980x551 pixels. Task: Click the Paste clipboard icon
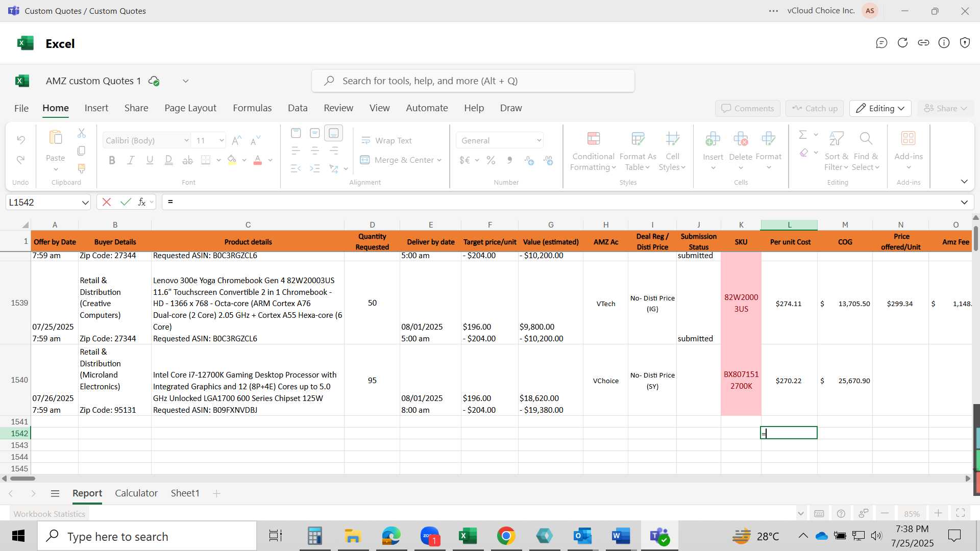click(55, 138)
